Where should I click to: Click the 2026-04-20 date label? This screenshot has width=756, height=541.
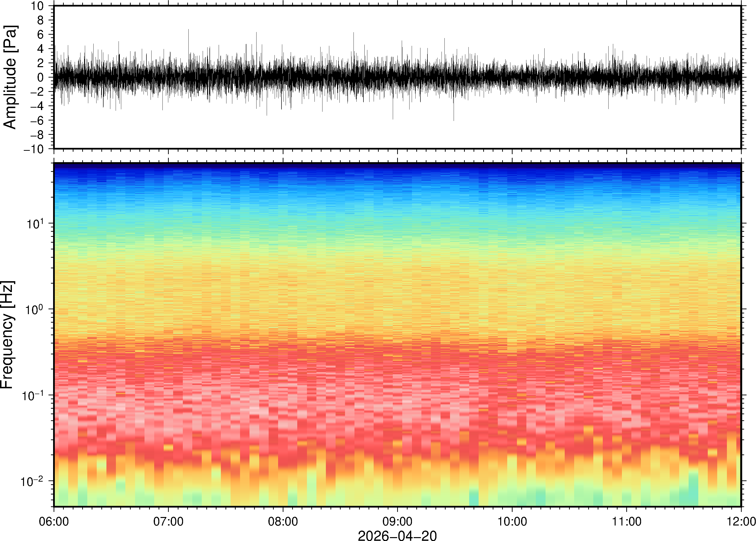[397, 535]
